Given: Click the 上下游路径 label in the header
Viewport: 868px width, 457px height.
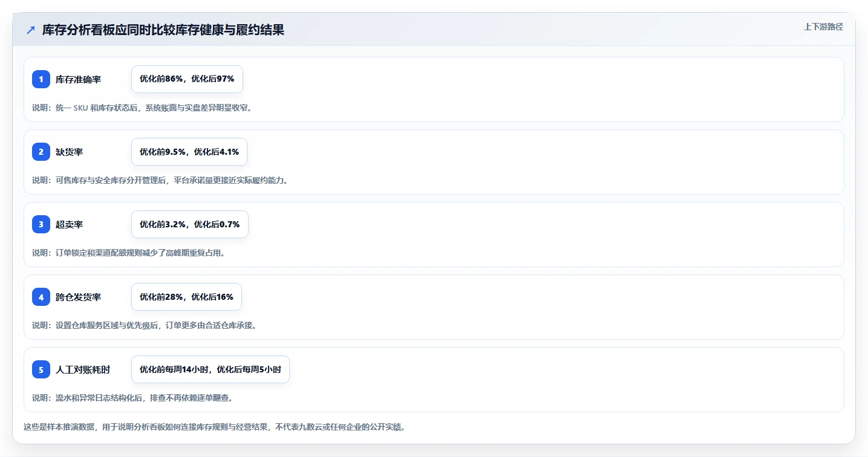Looking at the screenshot, I should pos(823,27).
